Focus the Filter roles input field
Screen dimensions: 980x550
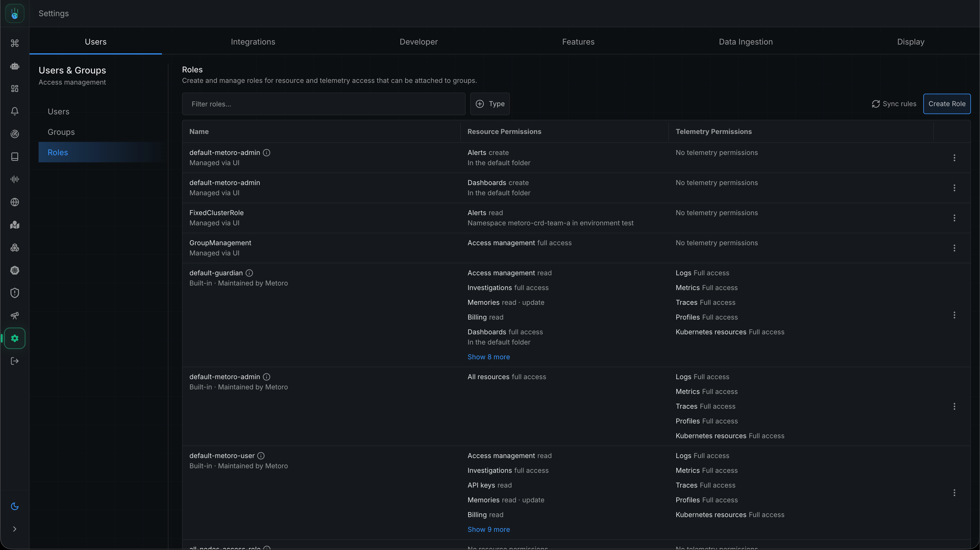tap(323, 104)
